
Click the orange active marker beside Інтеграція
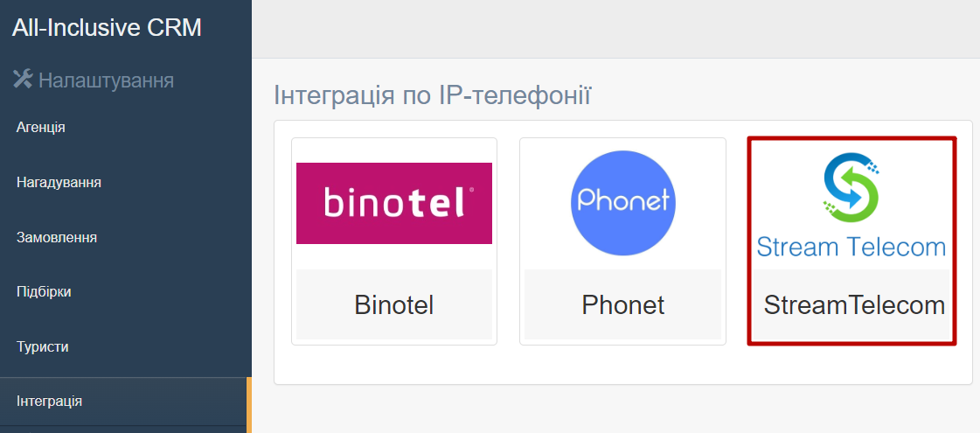(x=249, y=405)
